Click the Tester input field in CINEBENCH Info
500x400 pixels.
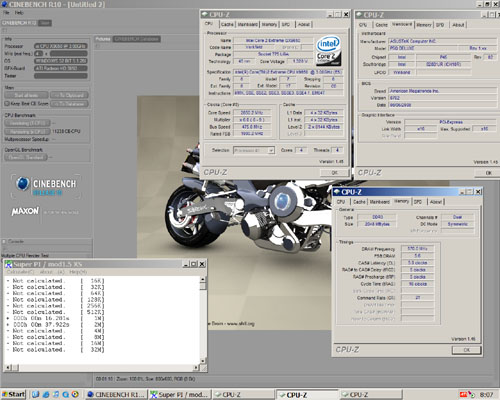point(61,76)
